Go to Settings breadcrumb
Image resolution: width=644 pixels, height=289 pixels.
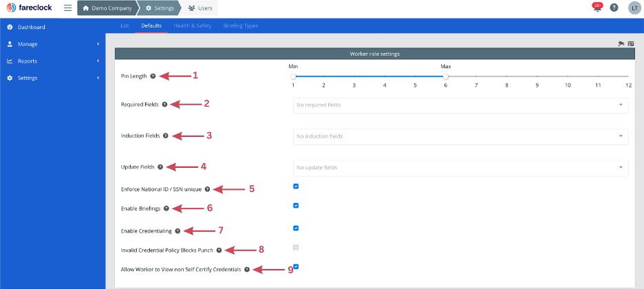tap(160, 8)
